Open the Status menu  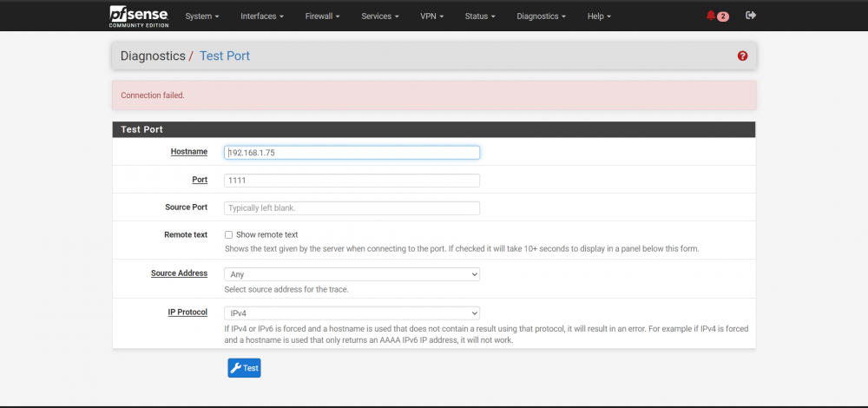click(480, 16)
